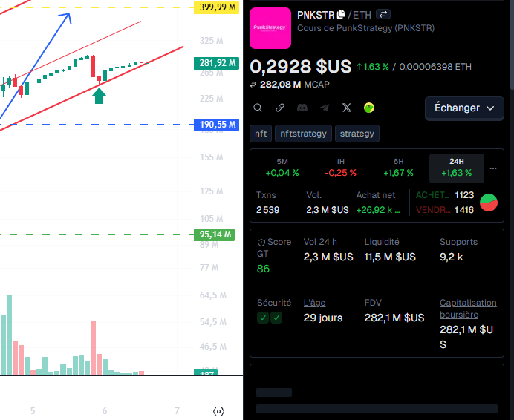The image size is (514, 420).
Task: Click the 282,08 M MCAP value
Action: coord(280,85)
